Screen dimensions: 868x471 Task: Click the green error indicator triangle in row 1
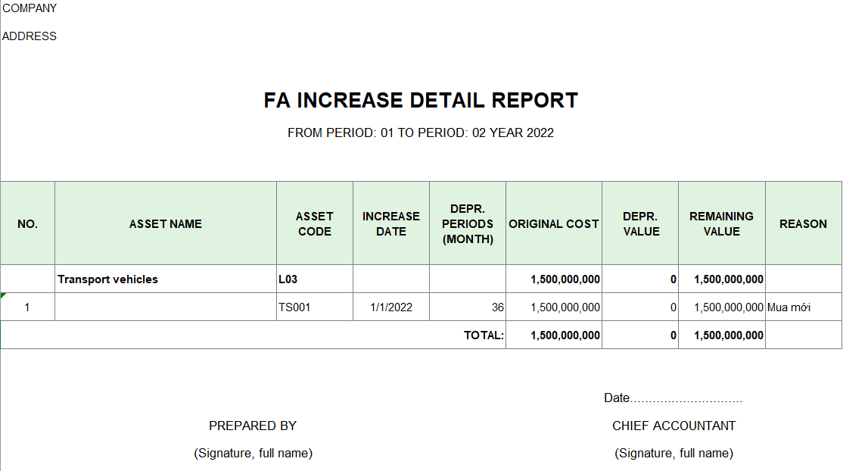tap(4, 295)
